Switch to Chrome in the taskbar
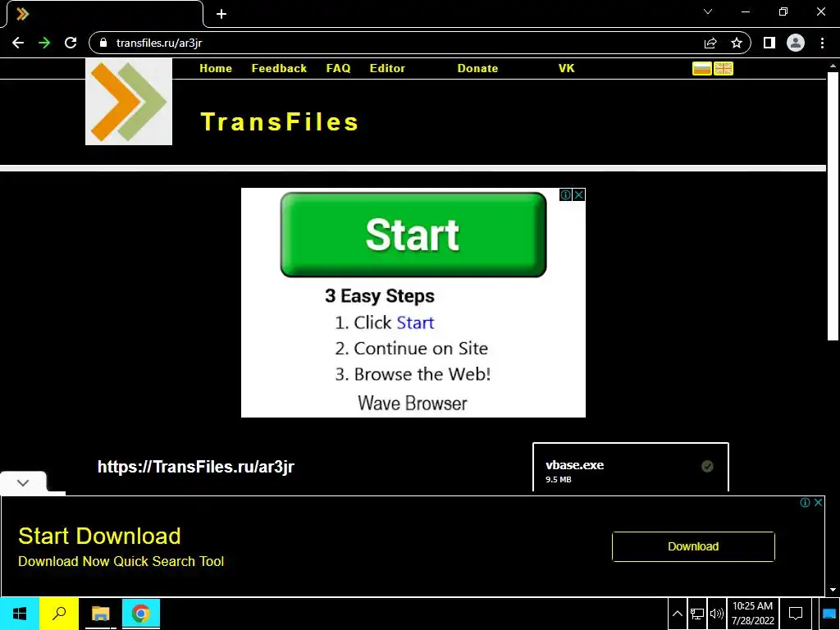The height and width of the screenshot is (630, 840). coord(141,614)
